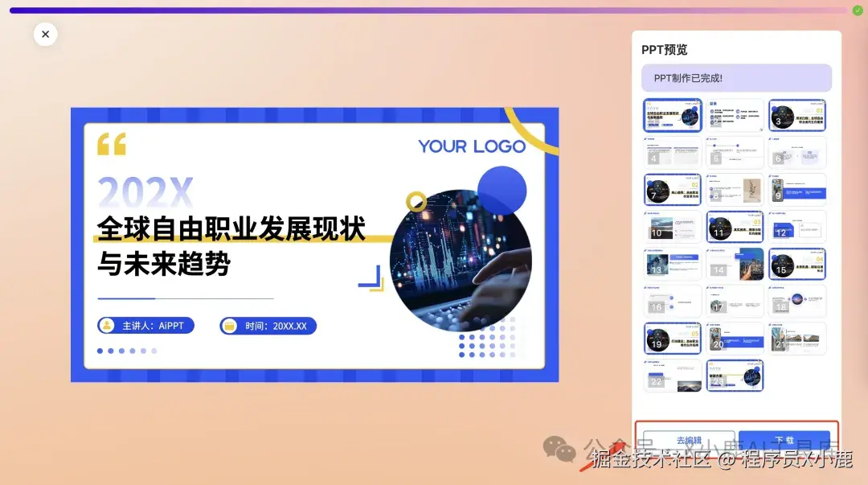Select the final slide 23 thumbnail
Image resolution: width=868 pixels, height=485 pixels.
coord(735,374)
